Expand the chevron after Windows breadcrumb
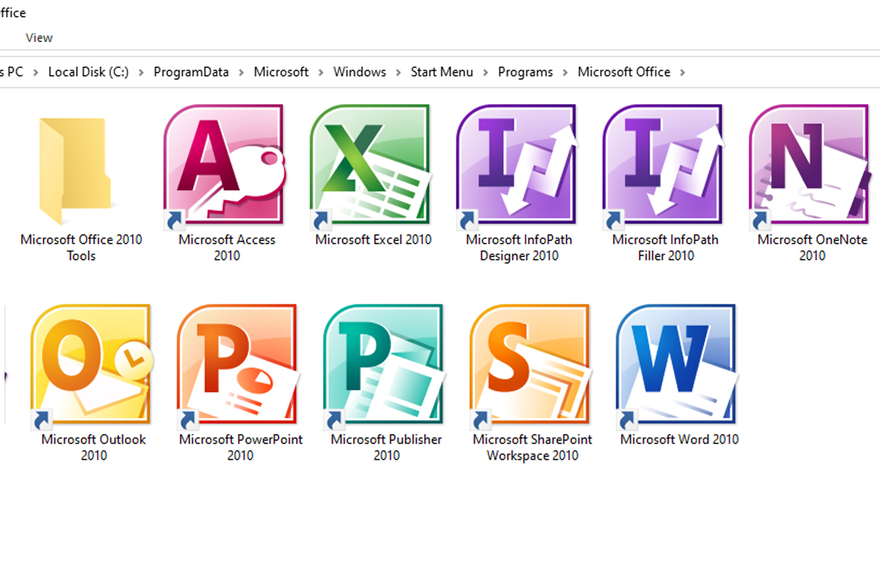This screenshot has width=880, height=588. 398,72
